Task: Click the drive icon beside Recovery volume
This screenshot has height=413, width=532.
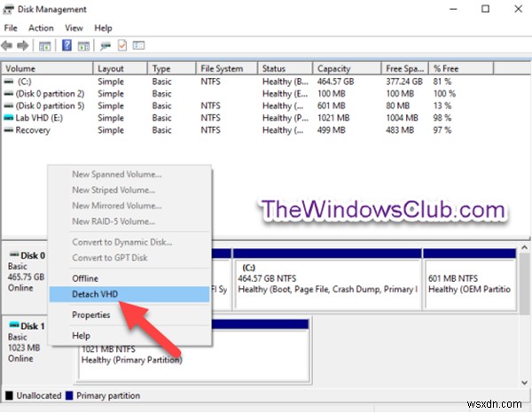Action: click(x=9, y=130)
